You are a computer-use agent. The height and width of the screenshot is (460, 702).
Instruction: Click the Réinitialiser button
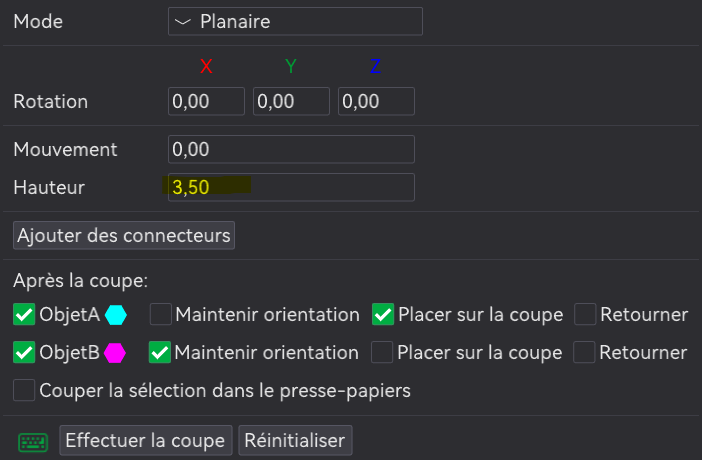click(295, 440)
